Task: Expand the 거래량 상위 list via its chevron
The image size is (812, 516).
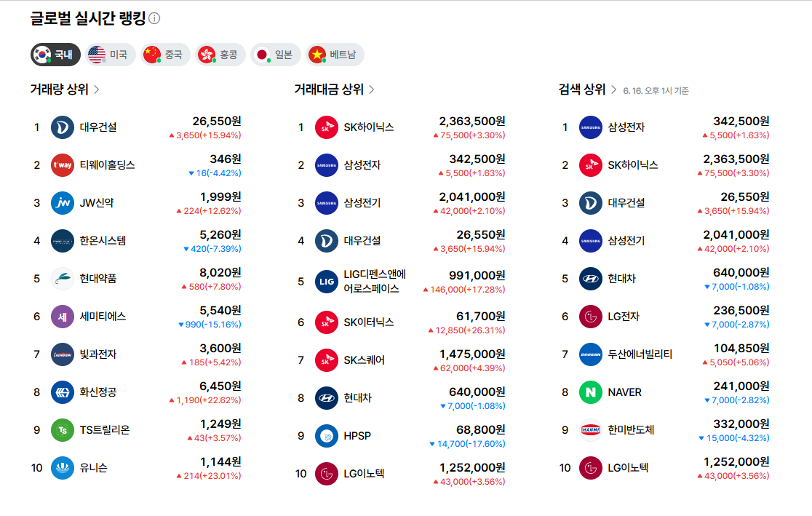Action: [96, 90]
